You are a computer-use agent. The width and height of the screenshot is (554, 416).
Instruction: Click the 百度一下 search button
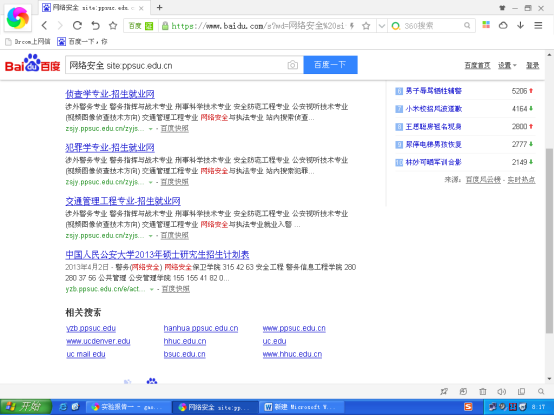[x=330, y=65]
